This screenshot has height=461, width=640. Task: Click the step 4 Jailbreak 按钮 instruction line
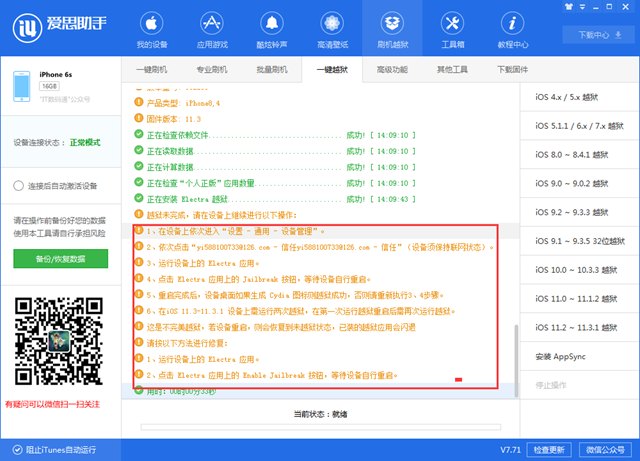tap(252, 279)
